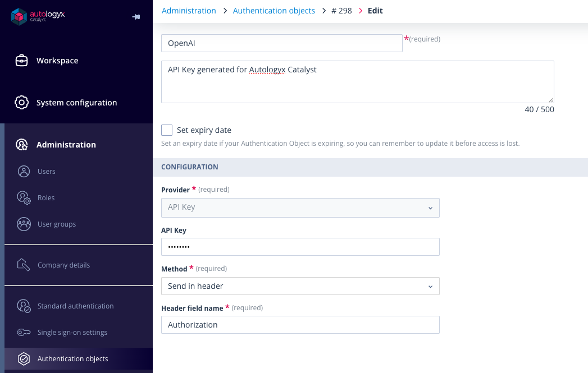Screen dimensions: 588x373
Task: Click the Workspace briefcase icon
Action: (21, 61)
